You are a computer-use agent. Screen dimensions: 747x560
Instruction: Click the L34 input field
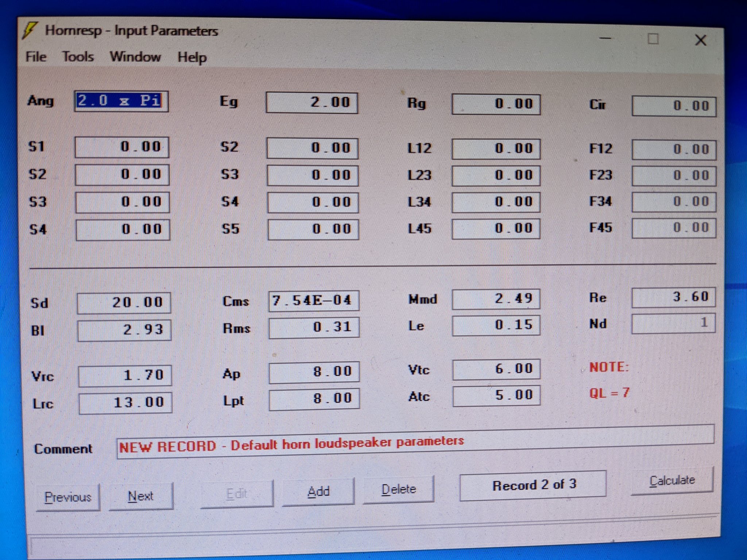click(x=496, y=202)
